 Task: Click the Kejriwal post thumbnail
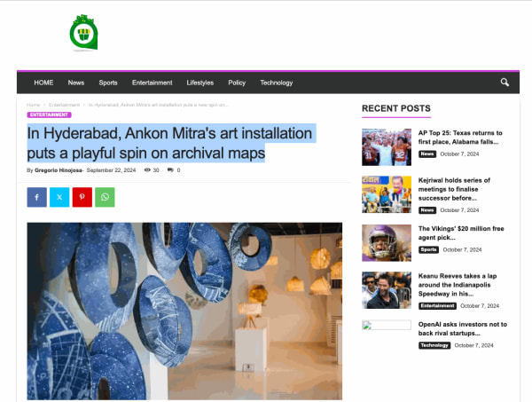click(387, 194)
